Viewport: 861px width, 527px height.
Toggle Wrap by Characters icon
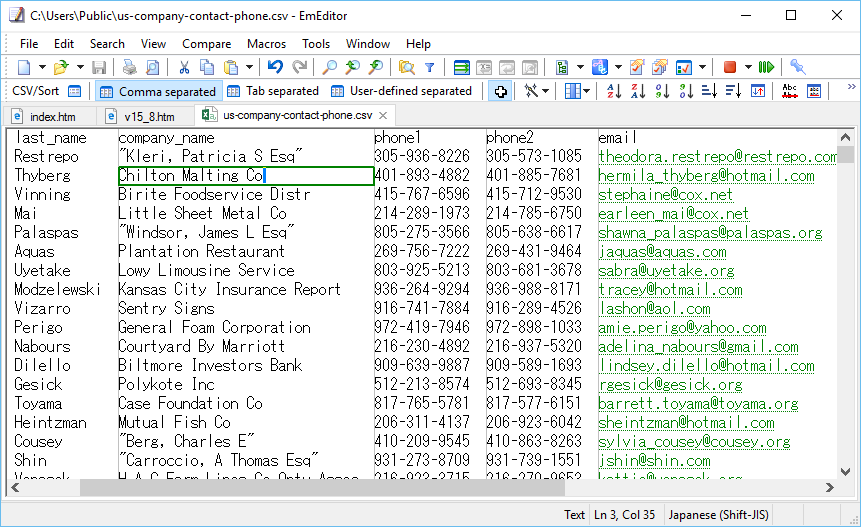tap(484, 68)
